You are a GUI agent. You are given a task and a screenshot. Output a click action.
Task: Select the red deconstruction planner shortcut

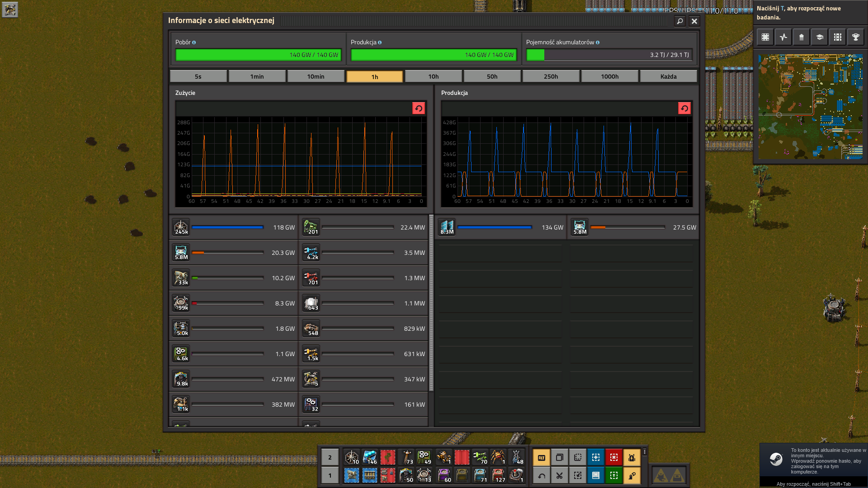613,457
